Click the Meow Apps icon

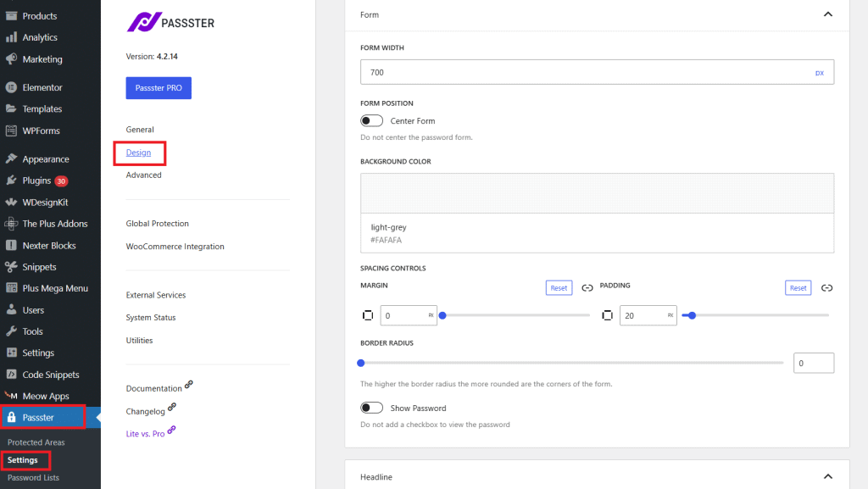11,396
